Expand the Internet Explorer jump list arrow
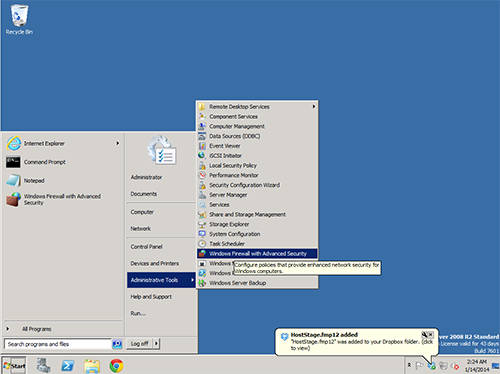500x374 pixels. point(118,143)
